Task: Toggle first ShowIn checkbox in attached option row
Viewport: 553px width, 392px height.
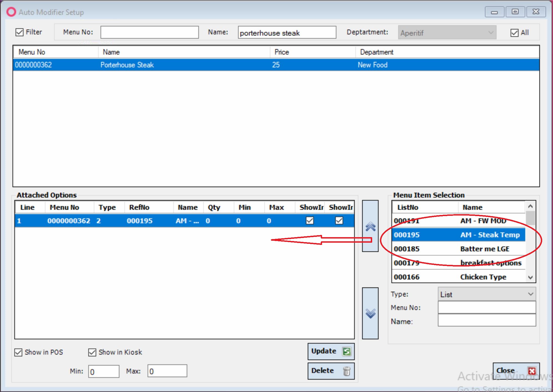Action: (x=310, y=221)
